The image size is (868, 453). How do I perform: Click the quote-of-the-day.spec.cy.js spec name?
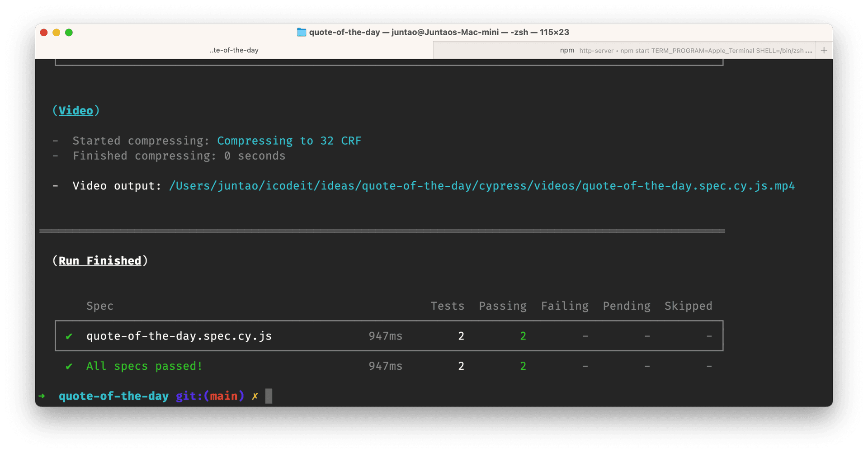pyautogui.click(x=179, y=336)
